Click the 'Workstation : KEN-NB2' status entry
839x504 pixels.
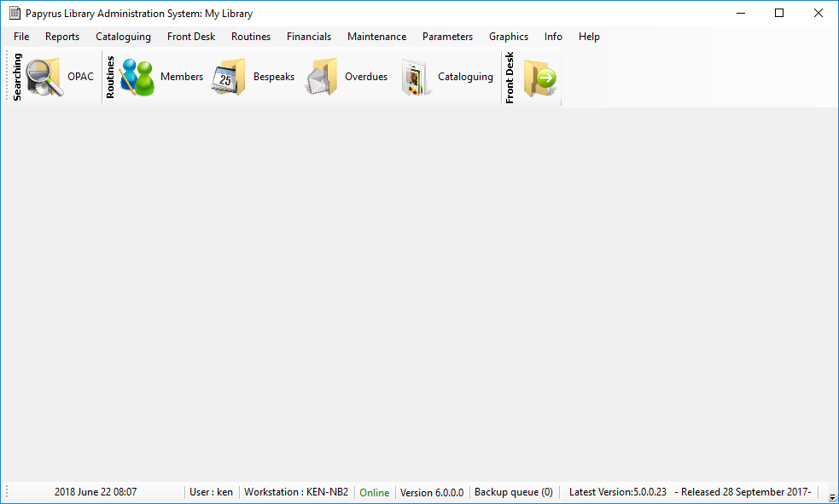click(296, 492)
